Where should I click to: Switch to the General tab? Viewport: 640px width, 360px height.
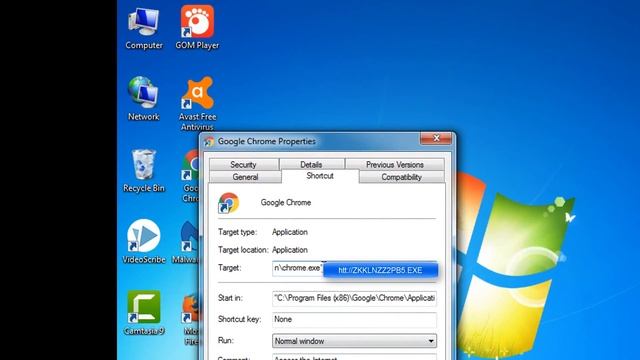[245, 177]
